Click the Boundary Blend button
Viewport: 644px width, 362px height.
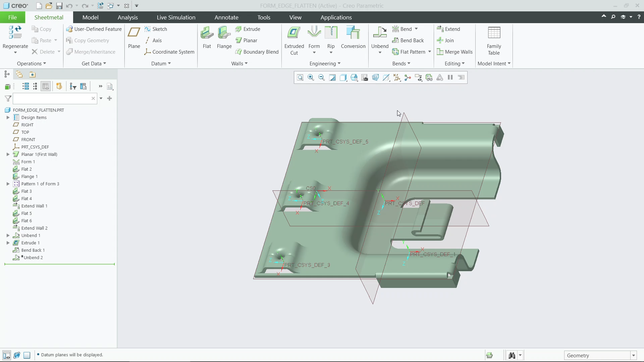point(257,52)
